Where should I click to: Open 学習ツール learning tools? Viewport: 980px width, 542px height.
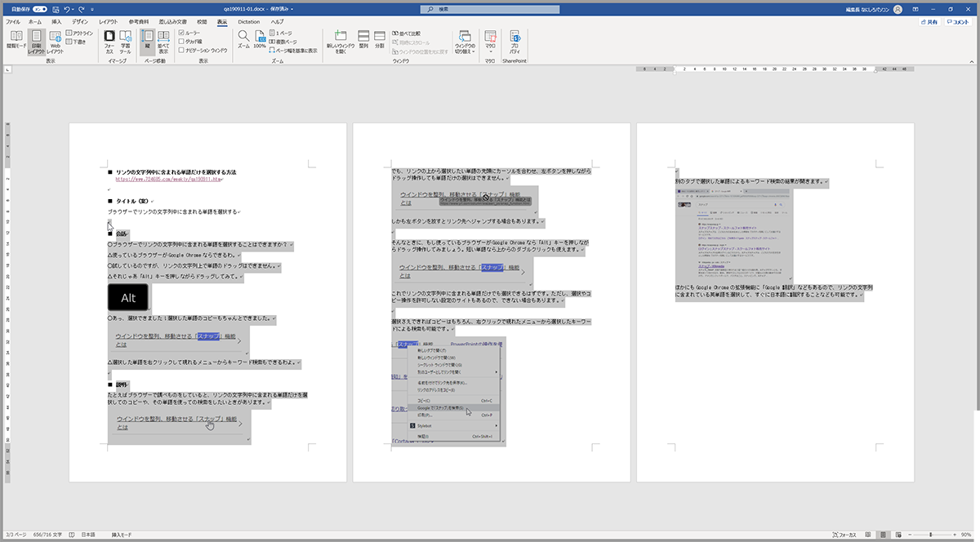tap(126, 42)
